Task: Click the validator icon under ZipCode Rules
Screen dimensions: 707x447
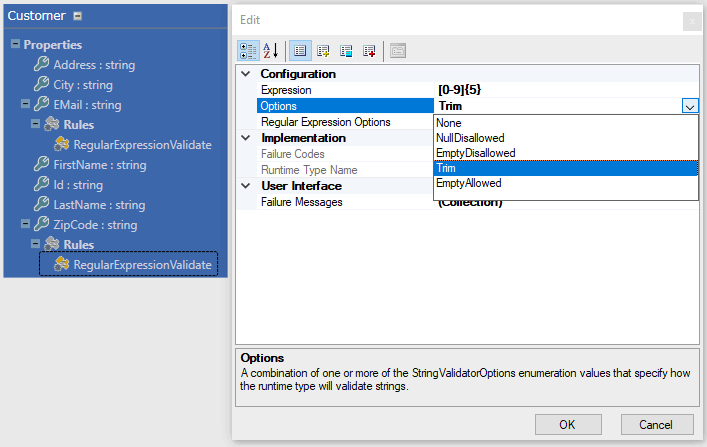Action: tap(61, 264)
